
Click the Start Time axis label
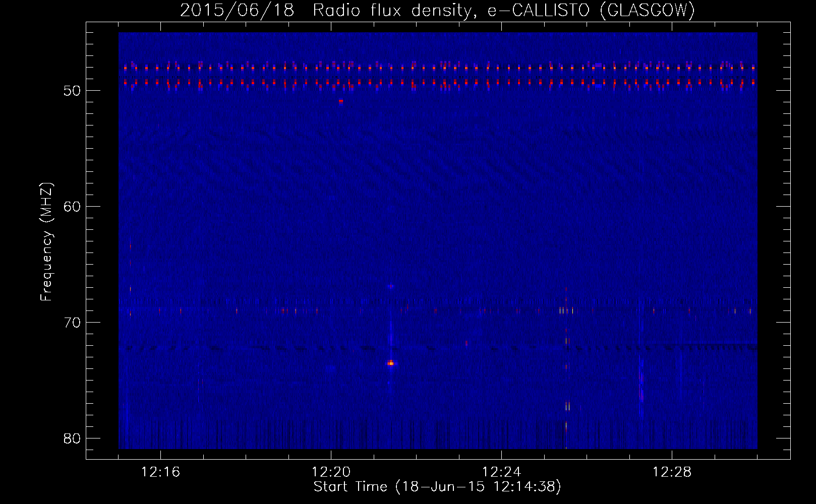(437, 487)
